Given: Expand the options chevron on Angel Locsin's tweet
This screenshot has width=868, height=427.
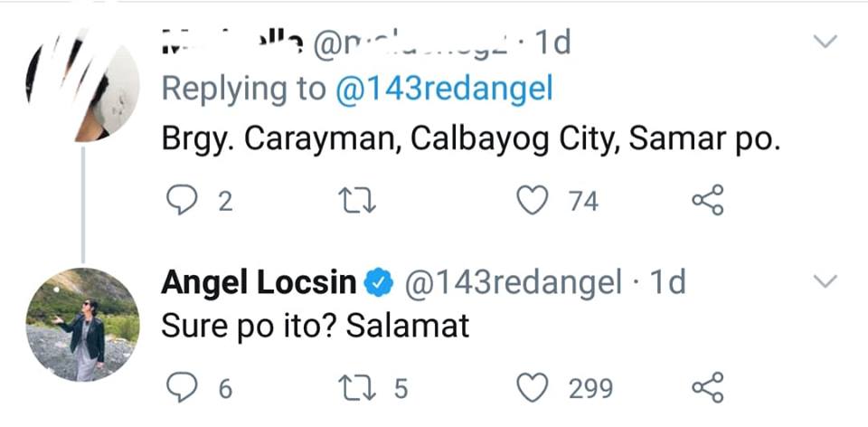Looking at the screenshot, I should 826,282.
